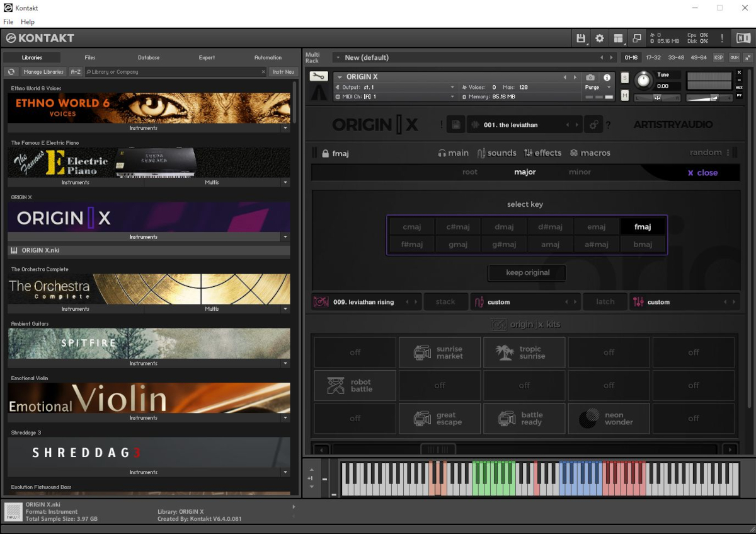The image size is (756, 534).
Task: Click the refresh libraries icon
Action: 11,72
